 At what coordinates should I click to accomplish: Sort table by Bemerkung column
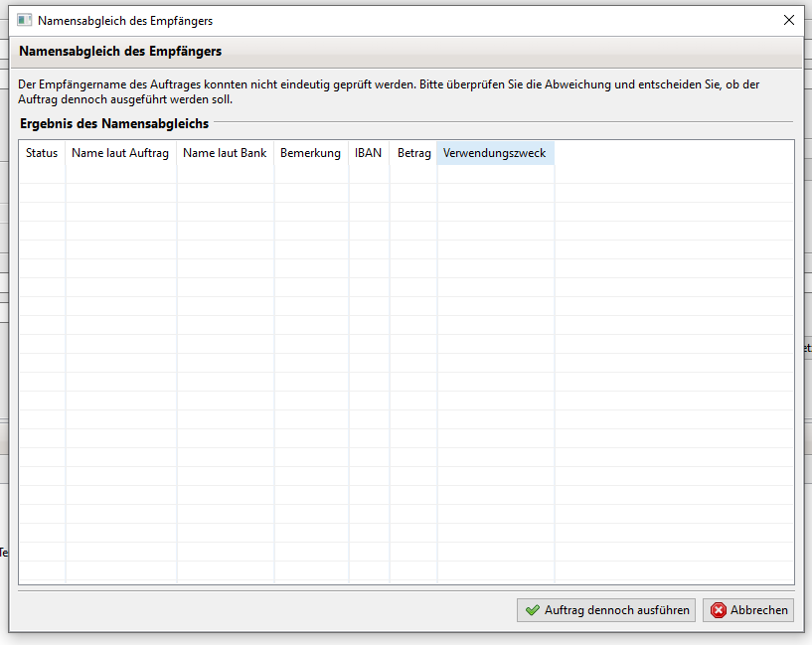coord(310,153)
